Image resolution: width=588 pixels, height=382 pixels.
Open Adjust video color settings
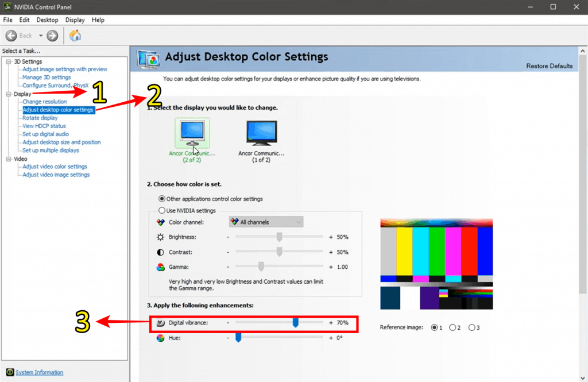tap(55, 167)
